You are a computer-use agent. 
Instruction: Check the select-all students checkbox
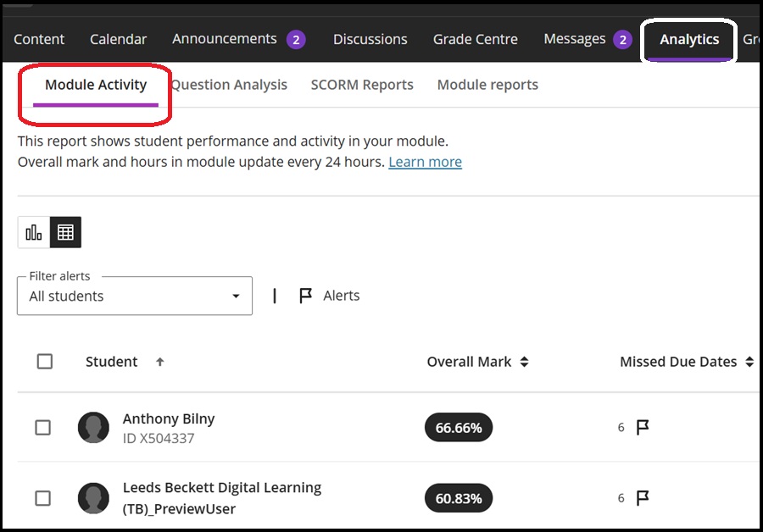(44, 361)
